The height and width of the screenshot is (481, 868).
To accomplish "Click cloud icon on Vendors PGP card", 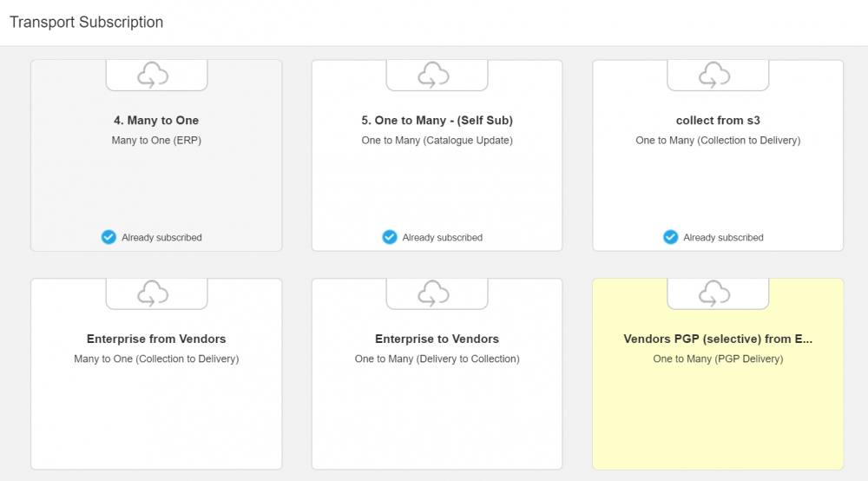I will (x=714, y=293).
